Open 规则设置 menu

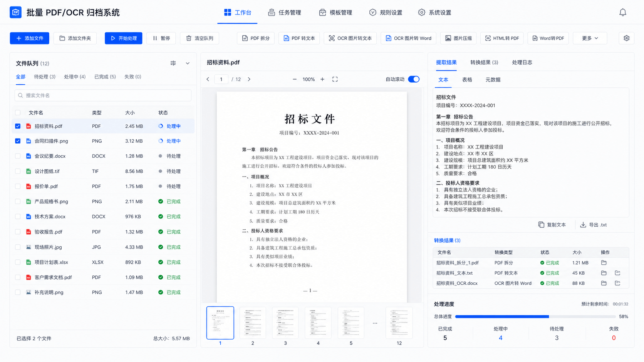[x=386, y=13]
